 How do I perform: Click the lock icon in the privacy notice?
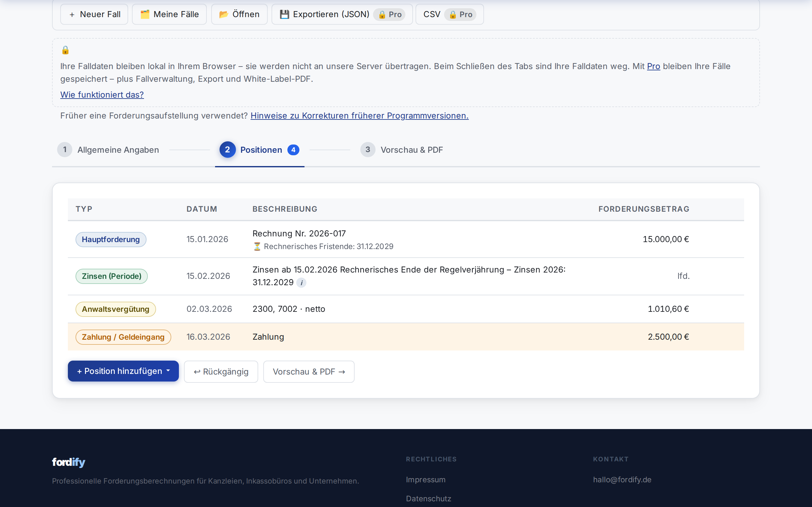(65, 50)
